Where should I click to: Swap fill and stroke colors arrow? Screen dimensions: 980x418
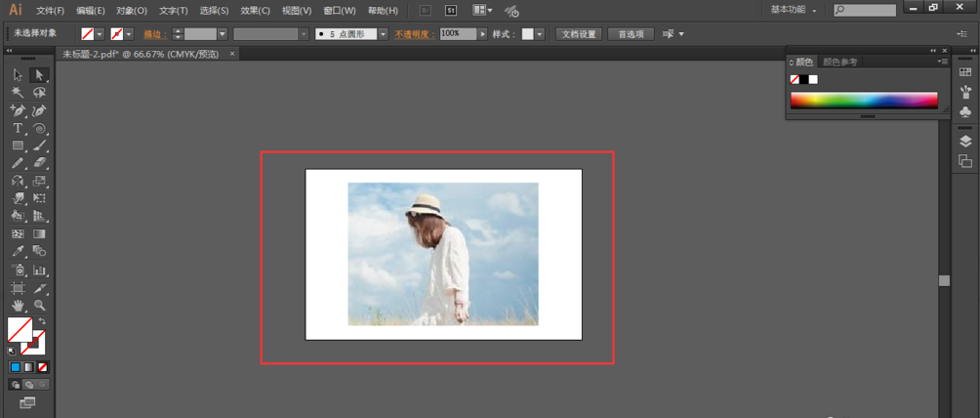click(43, 321)
